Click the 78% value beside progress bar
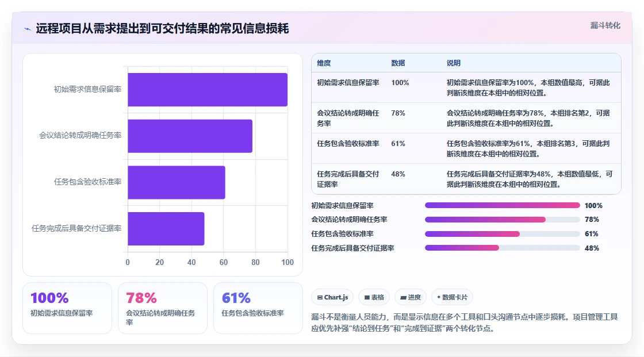 point(592,220)
